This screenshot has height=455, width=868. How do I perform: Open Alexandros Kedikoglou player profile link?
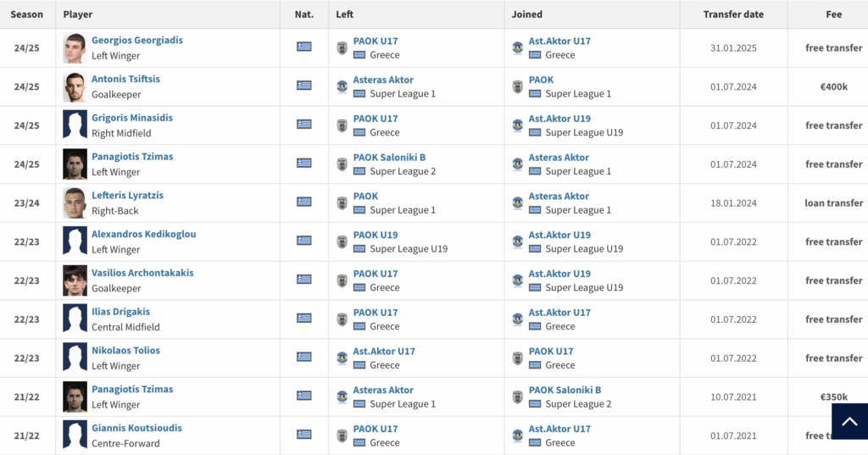143,235
